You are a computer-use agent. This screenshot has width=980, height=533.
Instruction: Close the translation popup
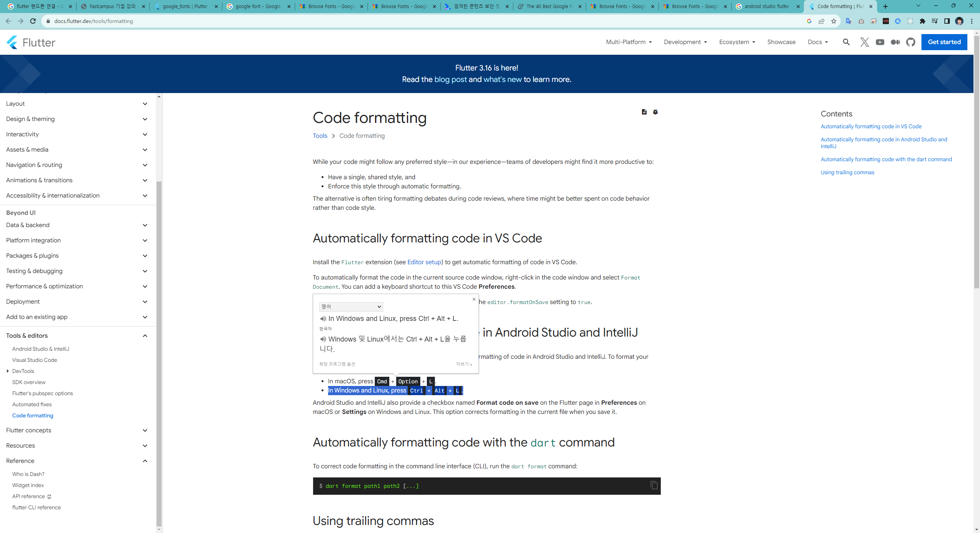474,299
